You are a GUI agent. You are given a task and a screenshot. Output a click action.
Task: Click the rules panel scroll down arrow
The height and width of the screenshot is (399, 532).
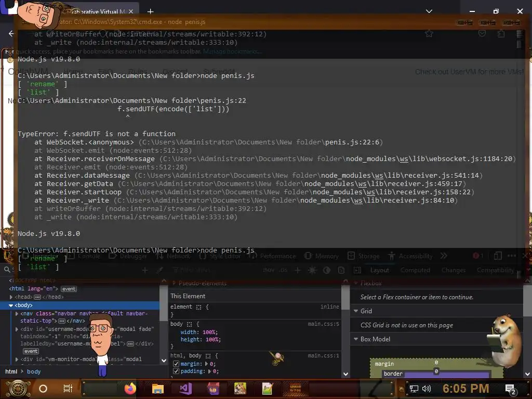(345, 374)
